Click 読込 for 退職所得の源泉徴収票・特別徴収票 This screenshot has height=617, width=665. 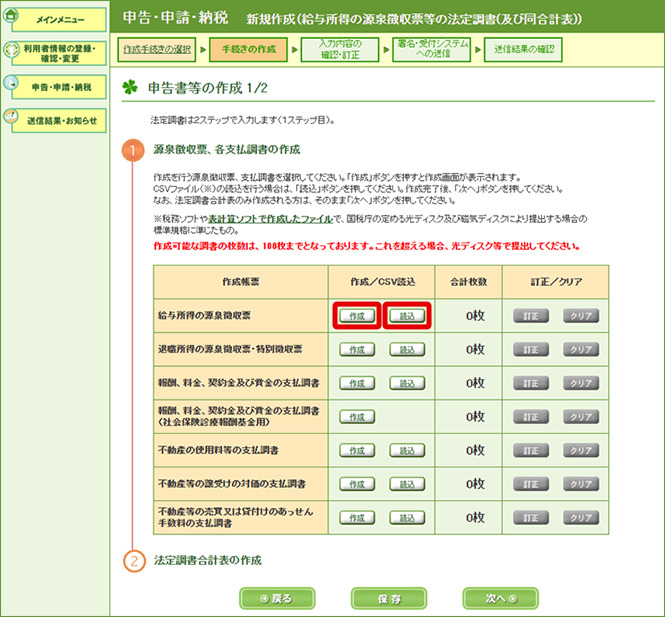tap(406, 349)
